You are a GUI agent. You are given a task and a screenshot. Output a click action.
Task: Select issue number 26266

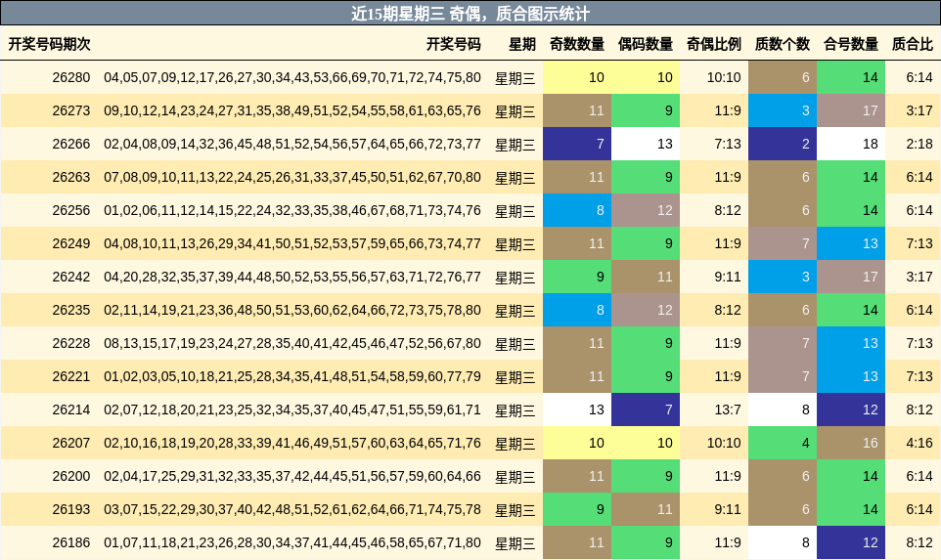click(x=70, y=144)
